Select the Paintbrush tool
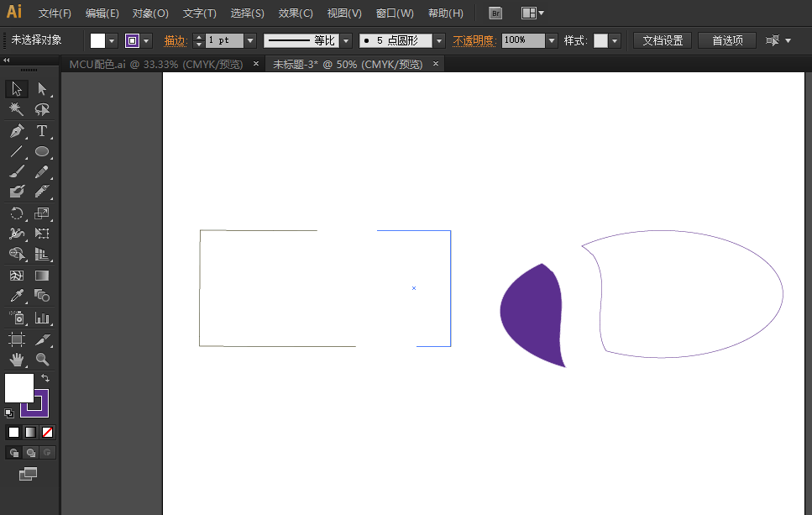 [x=17, y=171]
